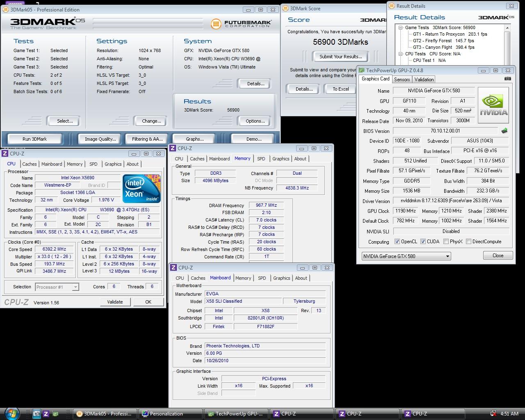Select GT1 - Return To Proxycon tree row

point(450,34)
